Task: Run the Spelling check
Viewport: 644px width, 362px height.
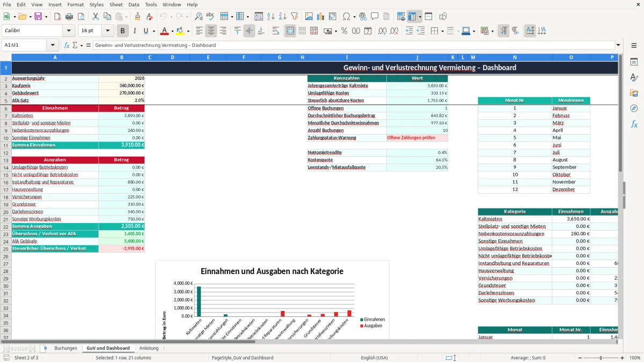Action: pyautogui.click(x=210, y=17)
